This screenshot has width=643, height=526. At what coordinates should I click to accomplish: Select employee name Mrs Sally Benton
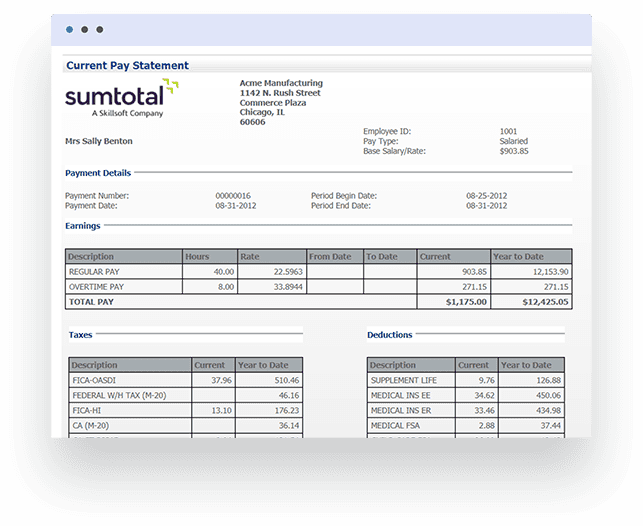coord(99,141)
